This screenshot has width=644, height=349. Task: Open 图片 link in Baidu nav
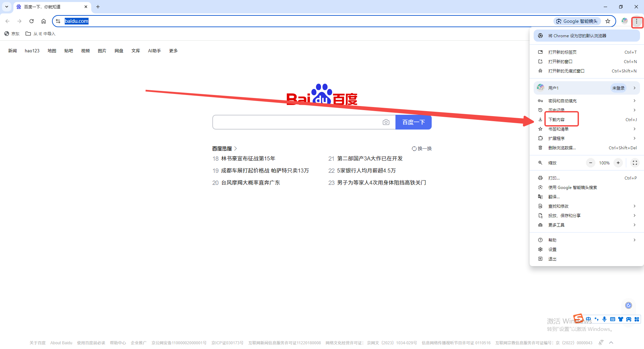point(102,51)
